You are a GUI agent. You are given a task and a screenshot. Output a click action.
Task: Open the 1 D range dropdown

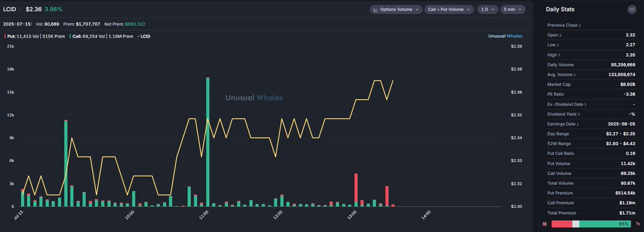487,10
